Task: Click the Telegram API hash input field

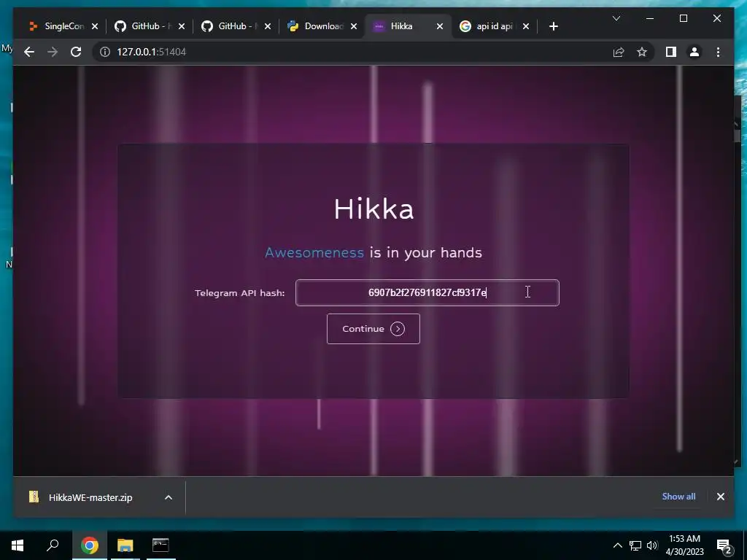Action: pos(427,292)
